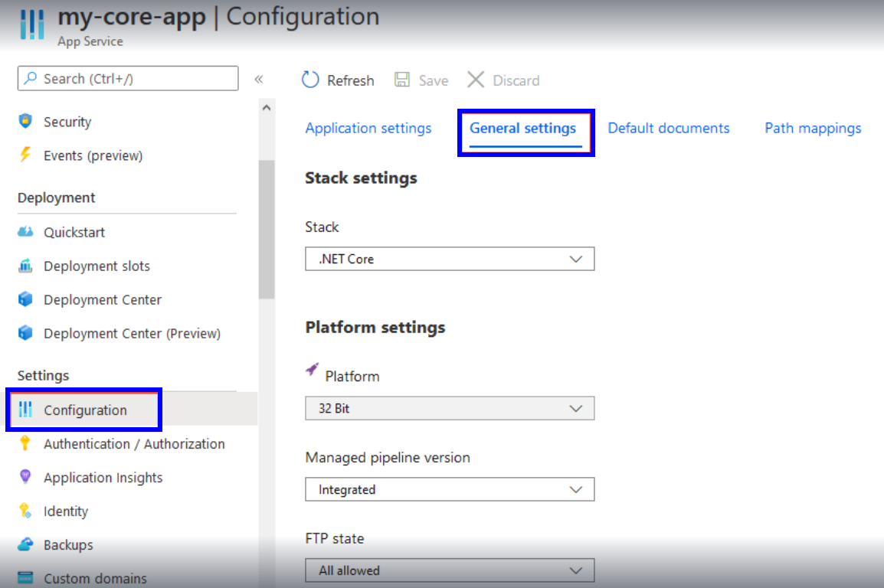884x588 pixels.
Task: Click the App Service subtitle text
Action: [x=90, y=41]
